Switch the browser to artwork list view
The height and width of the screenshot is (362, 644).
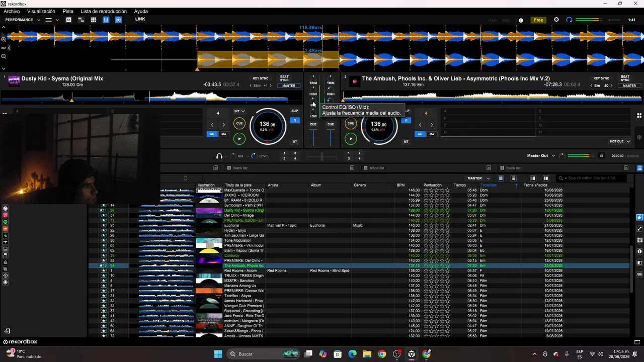513,178
